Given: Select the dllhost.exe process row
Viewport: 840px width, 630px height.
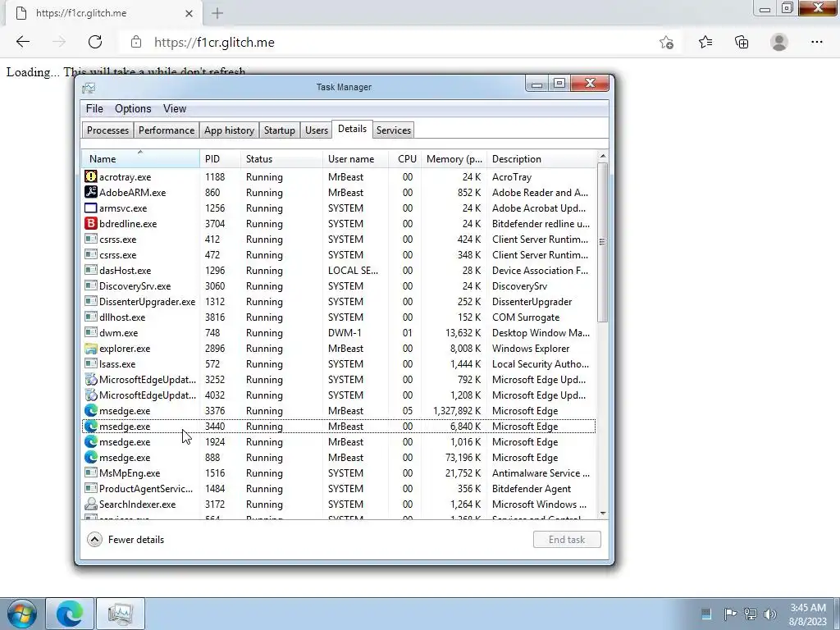Looking at the screenshot, I should point(339,317).
